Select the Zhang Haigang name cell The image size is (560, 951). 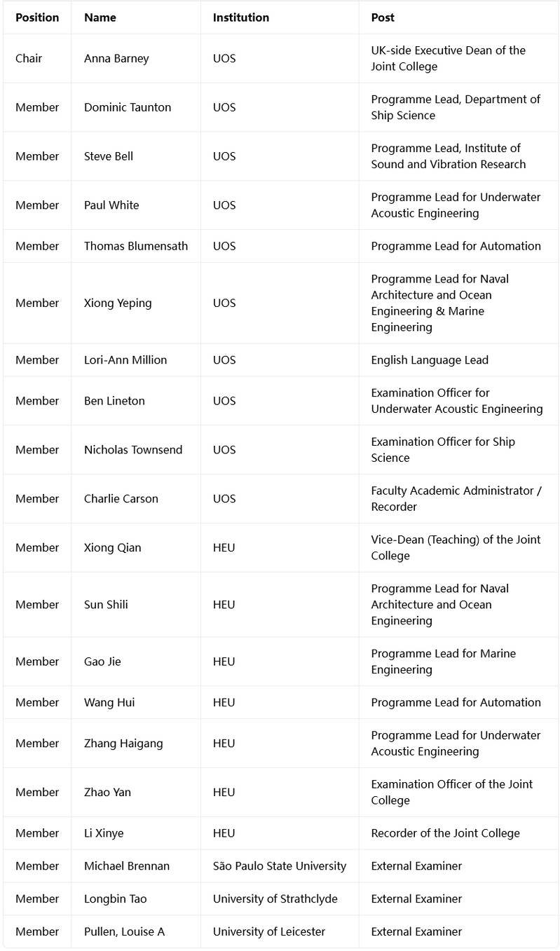[136, 743]
